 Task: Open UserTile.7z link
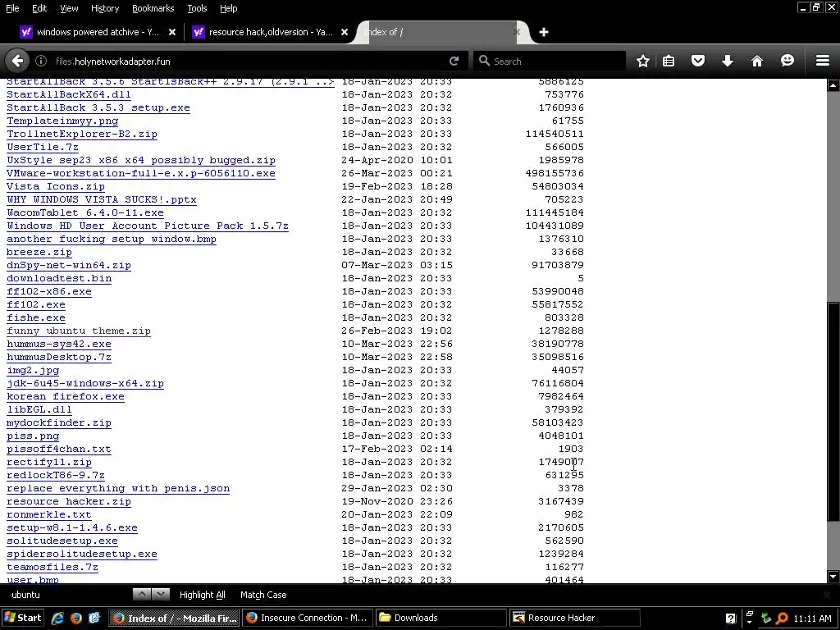[43, 148]
